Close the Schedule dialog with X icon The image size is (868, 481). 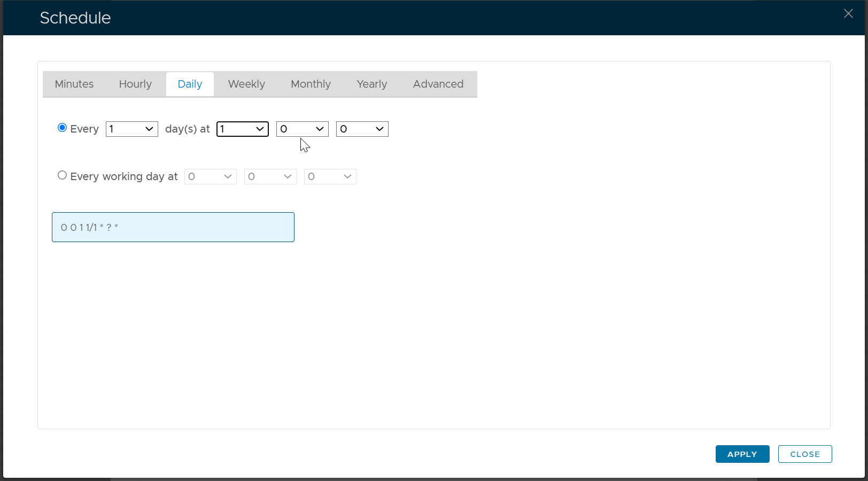(848, 14)
